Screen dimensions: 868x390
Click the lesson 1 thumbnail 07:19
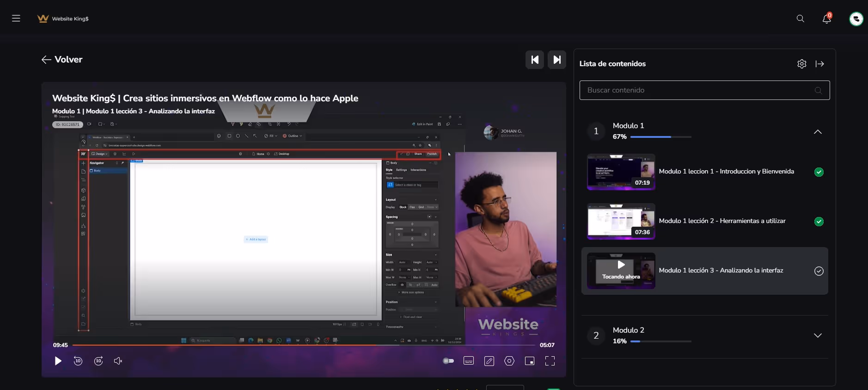coord(621,172)
